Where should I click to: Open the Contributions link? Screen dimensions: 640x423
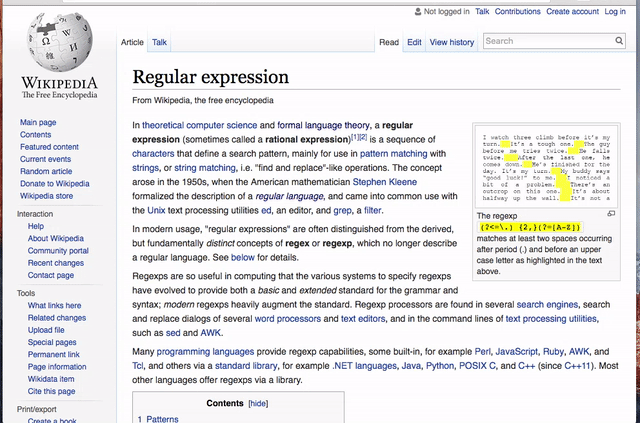pyautogui.click(x=518, y=11)
